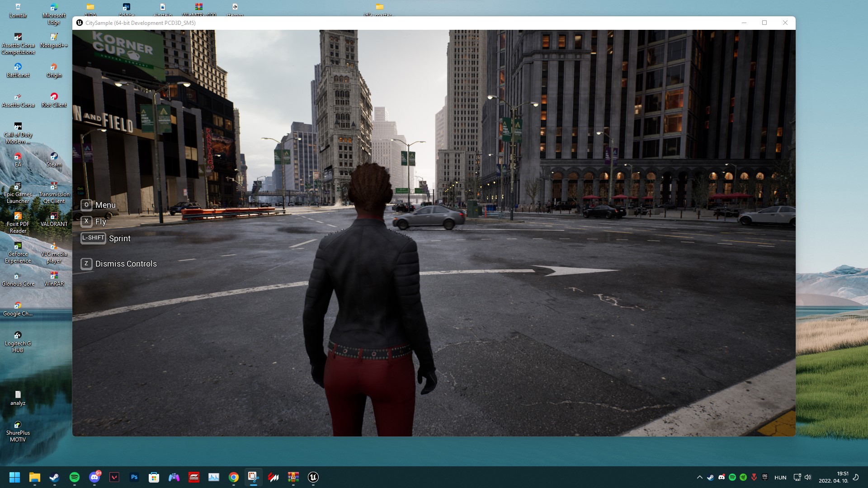Toggle focus assist moon icon
This screenshot has width=868, height=488.
tap(855, 477)
